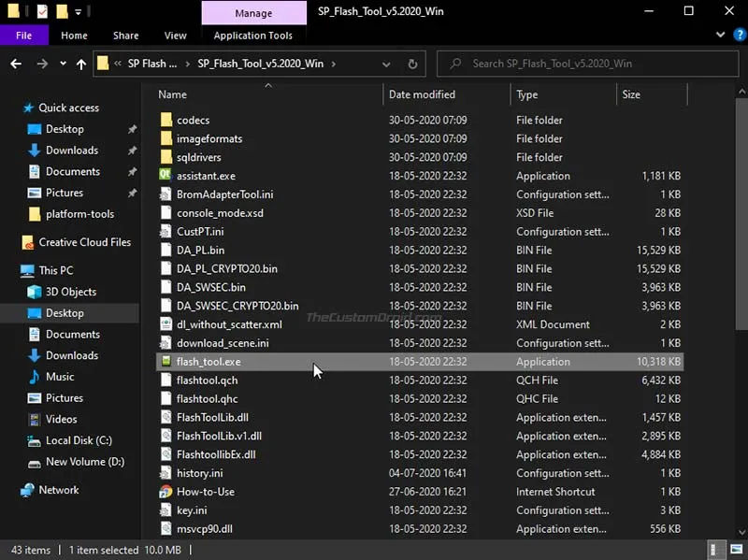Open the File menu
This screenshot has width=748, height=560.
point(23,35)
